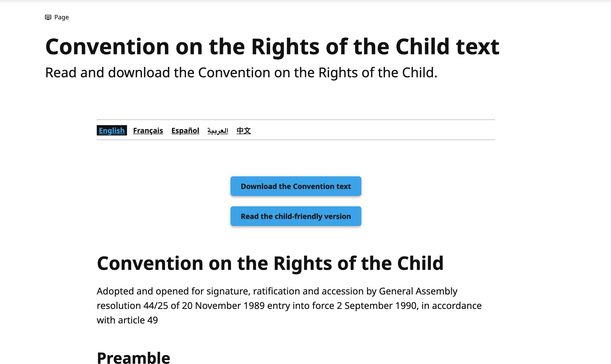Click the Page type icon
Image resolution: width=611 pixels, height=364 pixels.
48,17
